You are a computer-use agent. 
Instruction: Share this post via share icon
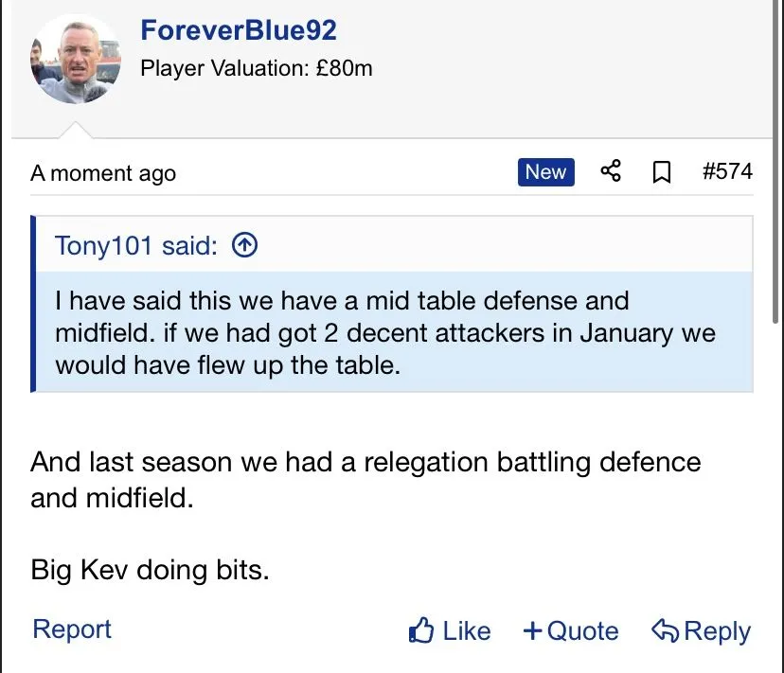point(611,171)
